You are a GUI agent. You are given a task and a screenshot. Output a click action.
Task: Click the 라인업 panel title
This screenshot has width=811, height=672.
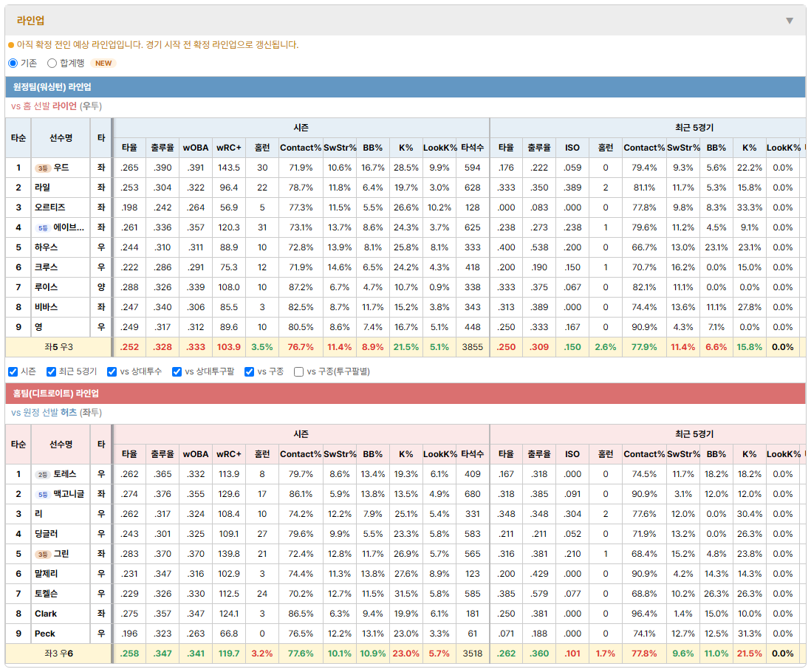point(30,21)
